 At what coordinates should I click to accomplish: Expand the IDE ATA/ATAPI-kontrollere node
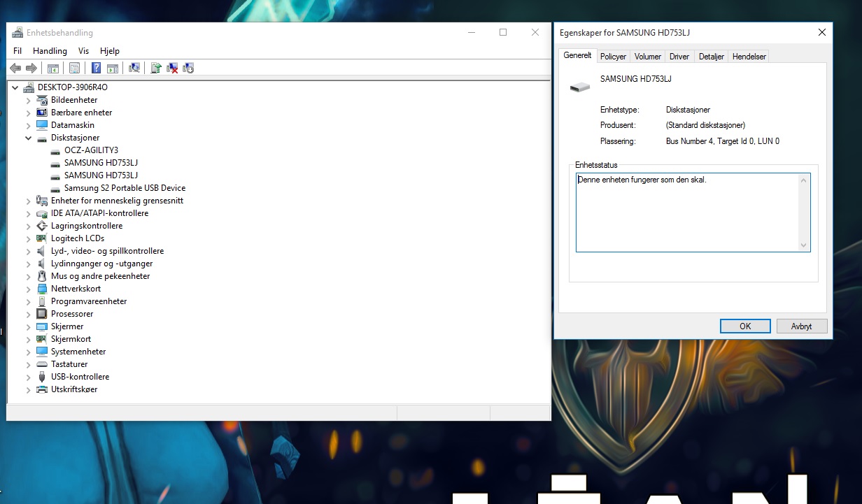[x=29, y=213]
